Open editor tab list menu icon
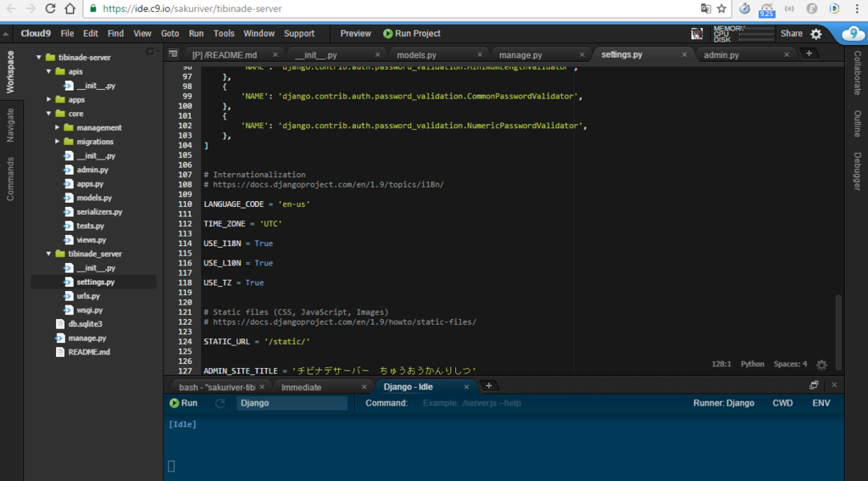 [173, 53]
